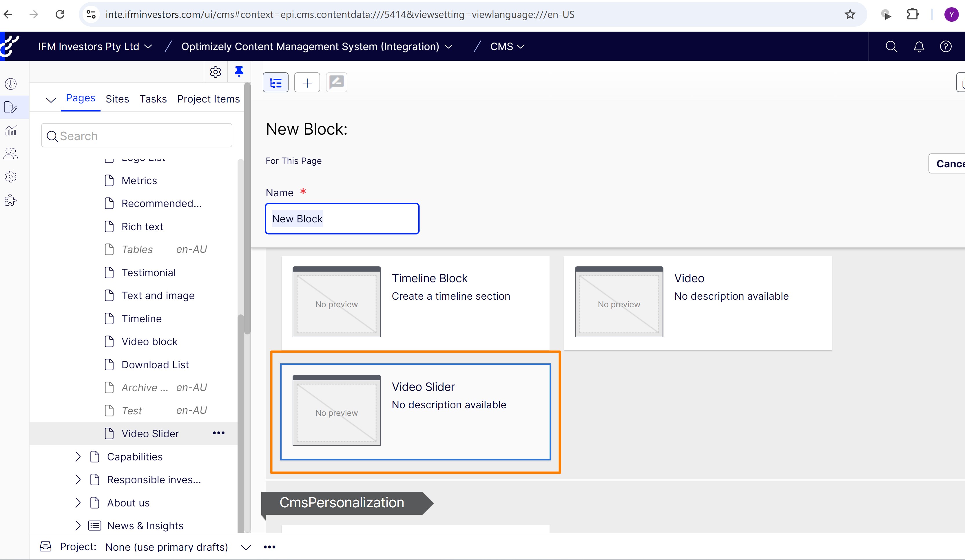The image size is (965, 560).
Task: Click the plus create content button
Action: click(x=307, y=82)
